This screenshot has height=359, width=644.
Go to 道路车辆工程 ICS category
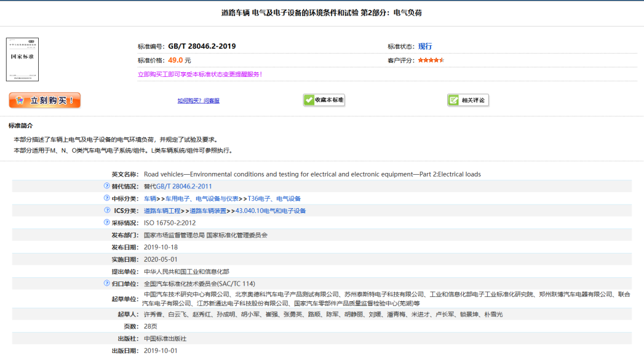tap(162, 211)
